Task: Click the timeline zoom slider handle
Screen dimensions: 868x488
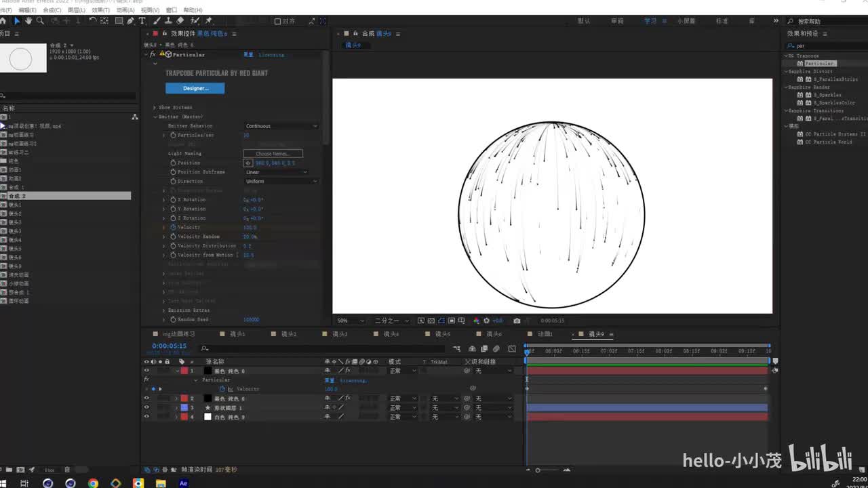Action: point(538,470)
